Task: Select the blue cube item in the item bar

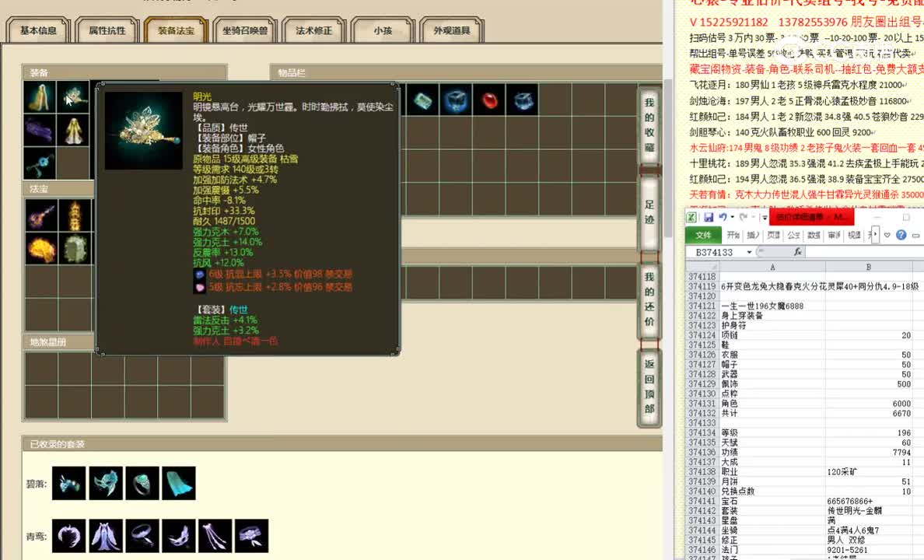Action: (454, 100)
